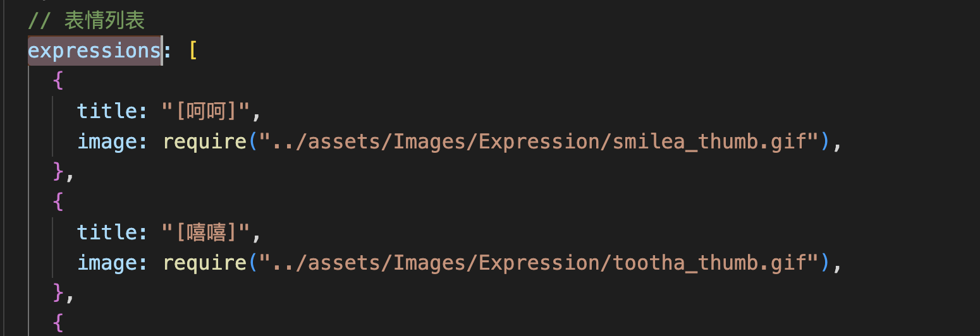Click the image key on the smilea_thumb line

click(106, 141)
